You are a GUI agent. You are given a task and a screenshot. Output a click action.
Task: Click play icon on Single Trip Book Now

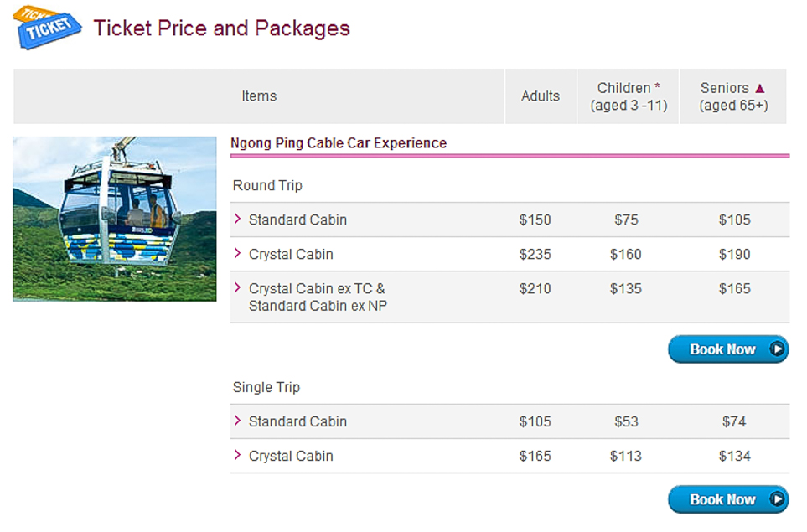point(777,499)
